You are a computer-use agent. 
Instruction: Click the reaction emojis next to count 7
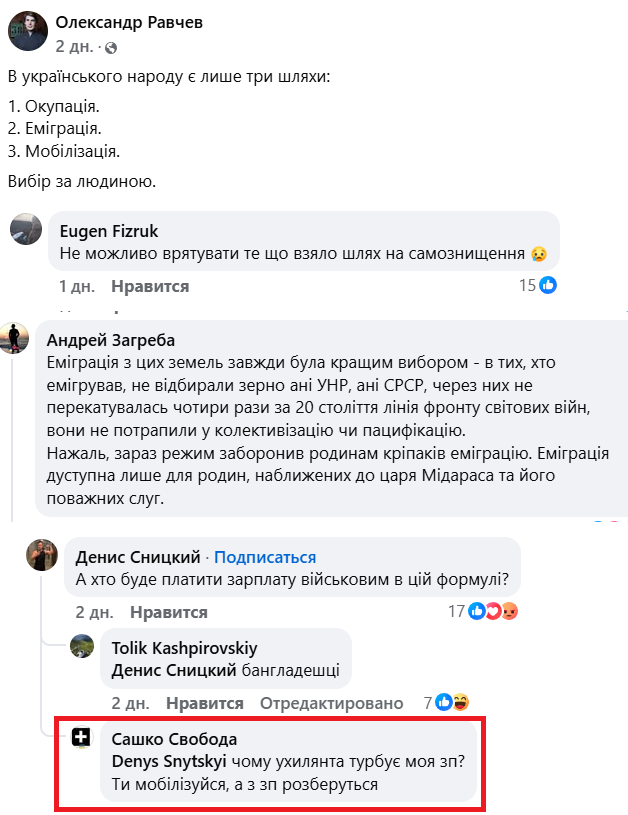(452, 703)
